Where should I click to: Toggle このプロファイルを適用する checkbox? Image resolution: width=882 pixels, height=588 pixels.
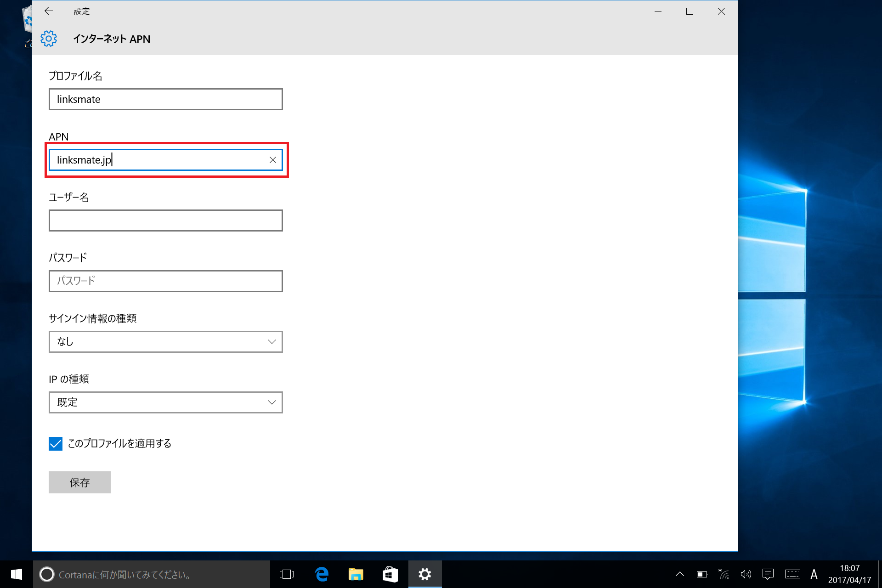(56, 444)
